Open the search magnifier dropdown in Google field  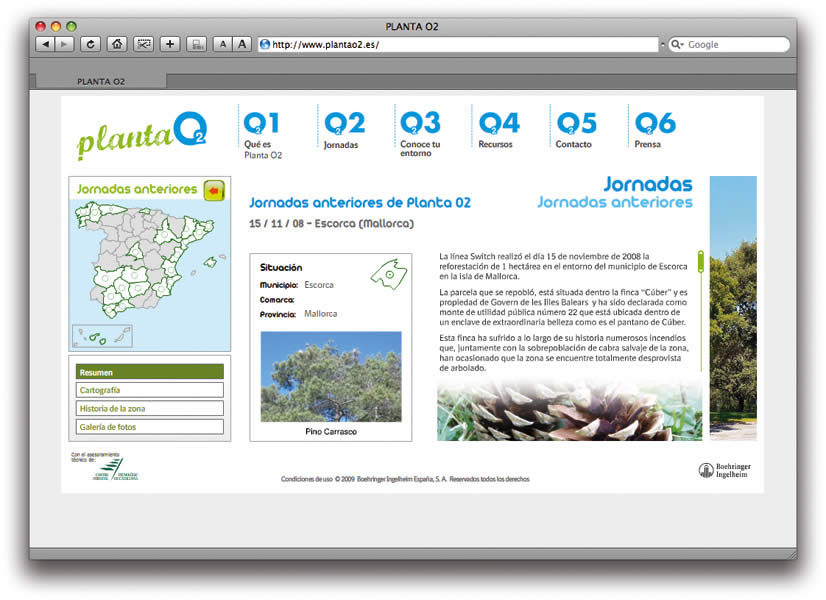pyautogui.click(x=677, y=45)
